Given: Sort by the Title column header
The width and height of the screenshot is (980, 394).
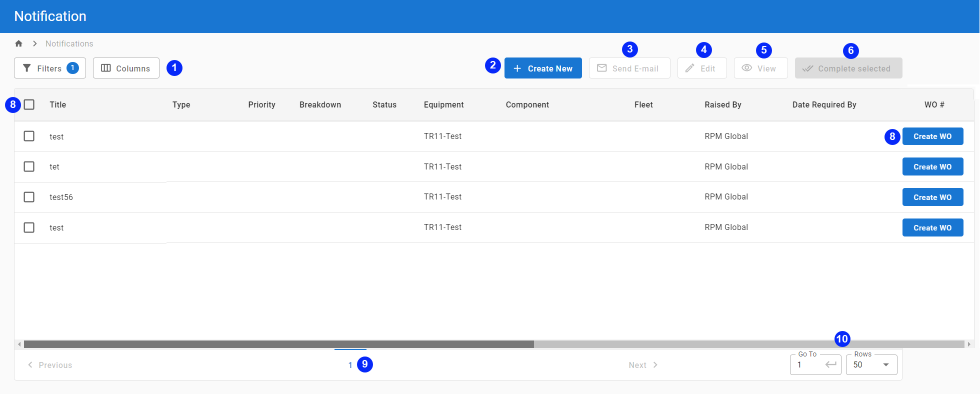Looking at the screenshot, I should (57, 104).
